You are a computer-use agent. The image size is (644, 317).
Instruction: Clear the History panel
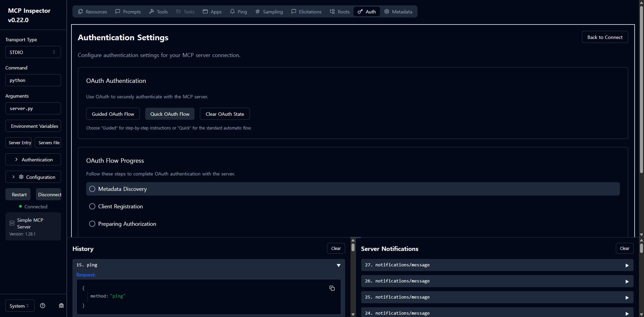[336, 248]
